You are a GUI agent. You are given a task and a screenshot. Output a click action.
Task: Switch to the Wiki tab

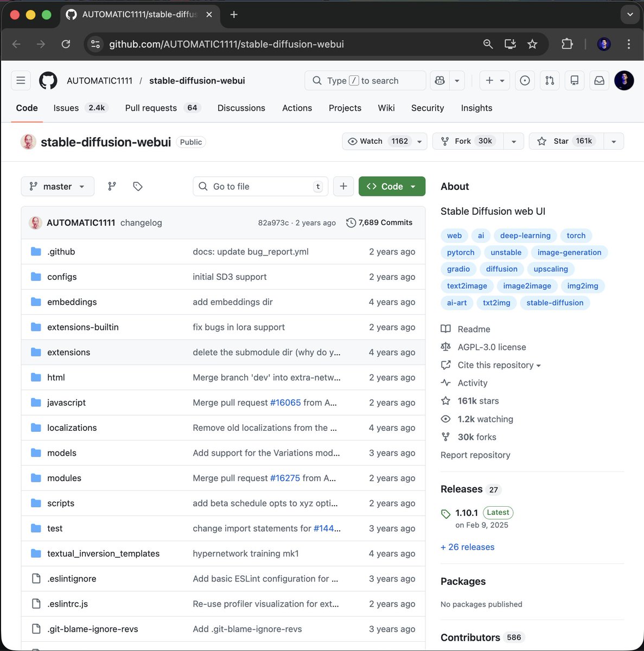(386, 108)
